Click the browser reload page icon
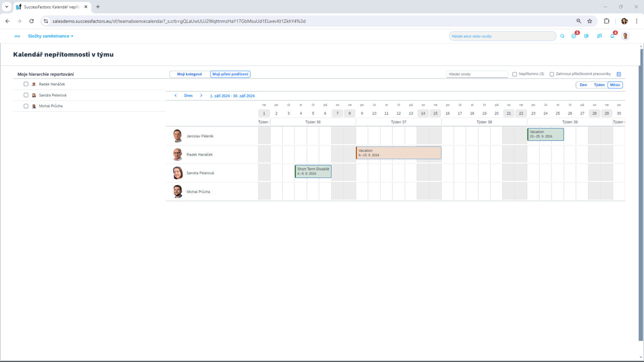 coord(31,21)
